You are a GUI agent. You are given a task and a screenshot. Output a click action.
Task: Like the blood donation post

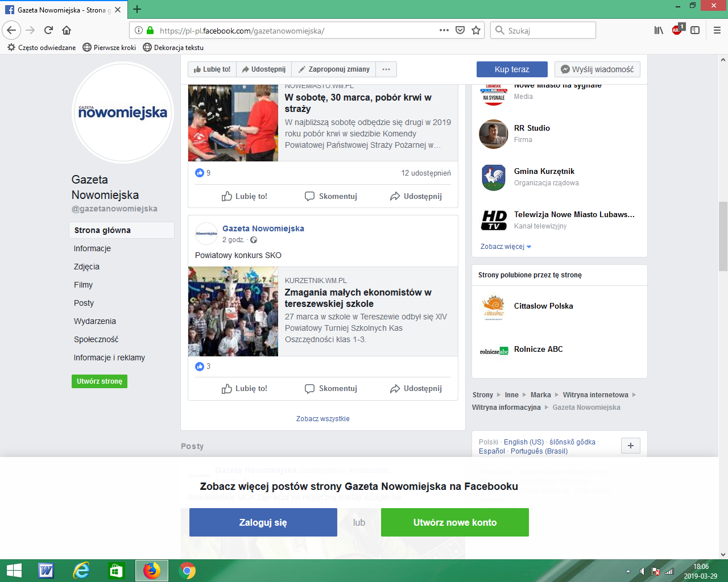pyautogui.click(x=245, y=196)
